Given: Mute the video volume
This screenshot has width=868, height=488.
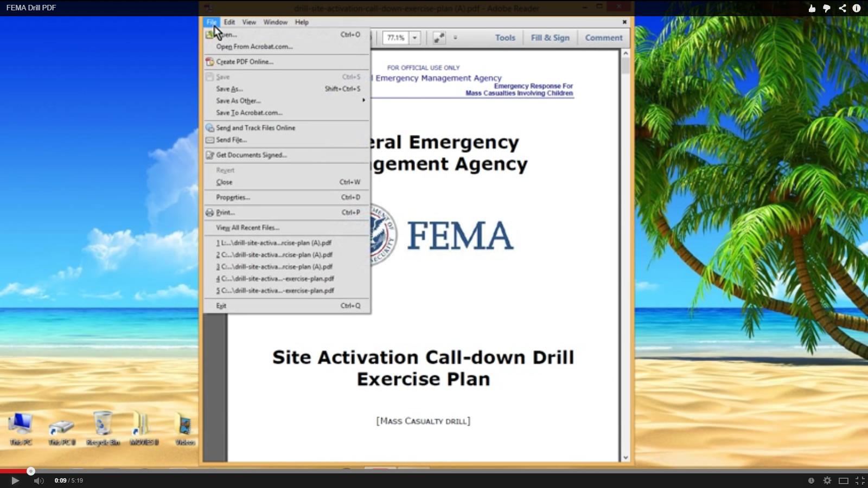Looking at the screenshot, I should 39,480.
